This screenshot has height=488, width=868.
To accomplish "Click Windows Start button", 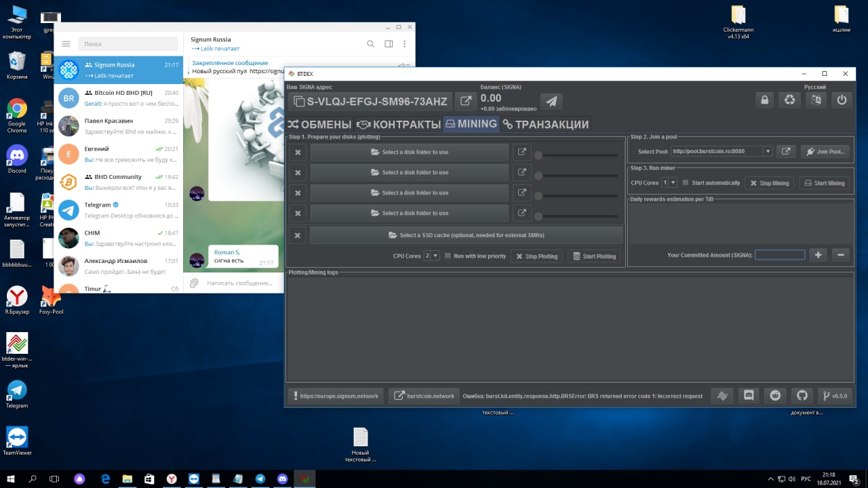I will pos(11,479).
